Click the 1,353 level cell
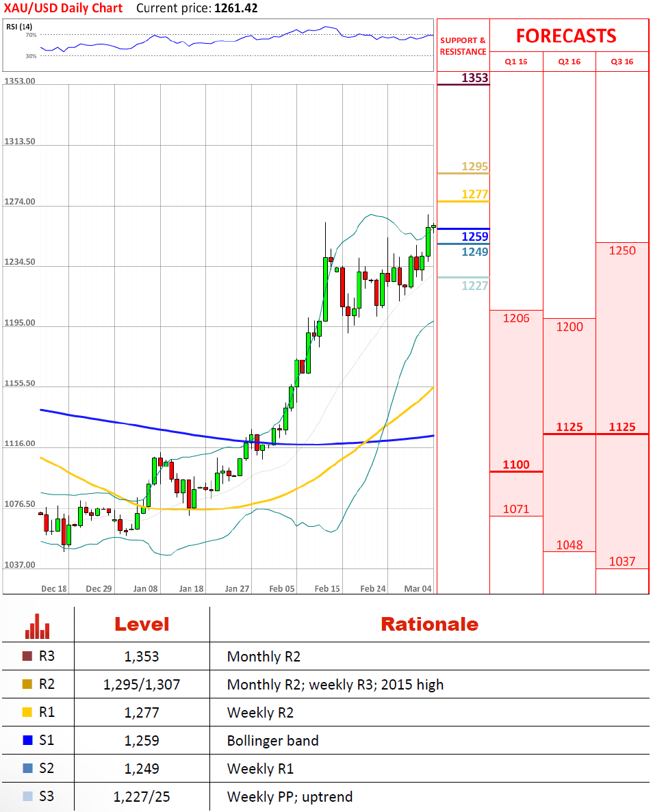The height and width of the screenshot is (812, 653). click(142, 657)
